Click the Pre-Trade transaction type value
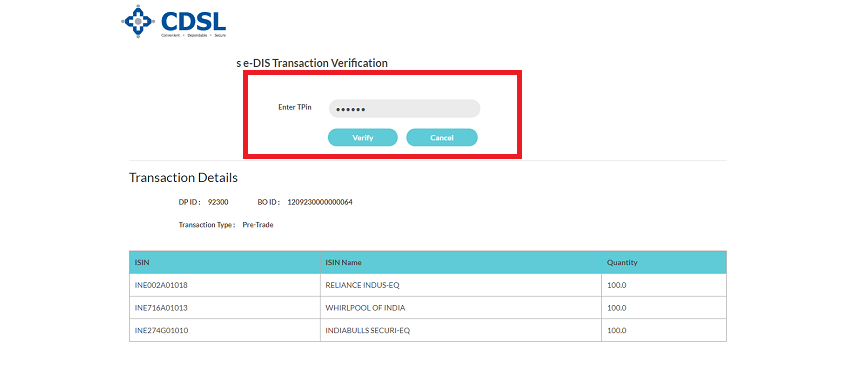Viewport: 850px width, 392px height. [x=257, y=225]
